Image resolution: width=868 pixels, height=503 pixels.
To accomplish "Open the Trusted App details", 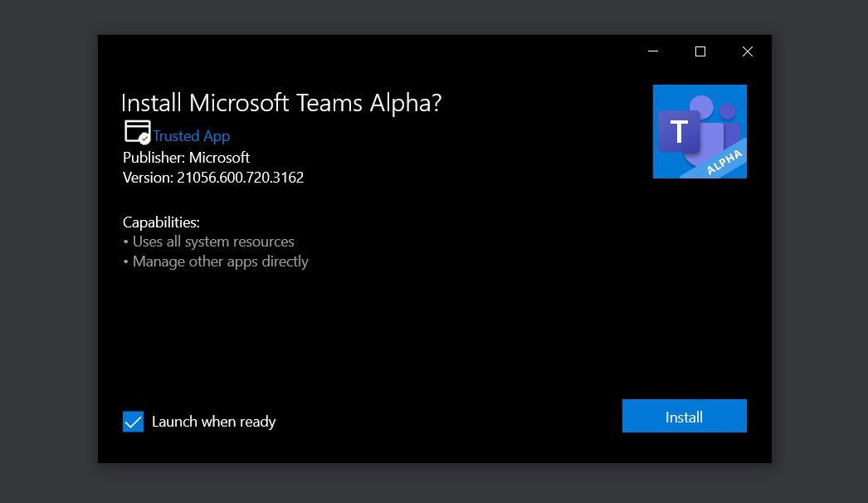I will (x=191, y=135).
